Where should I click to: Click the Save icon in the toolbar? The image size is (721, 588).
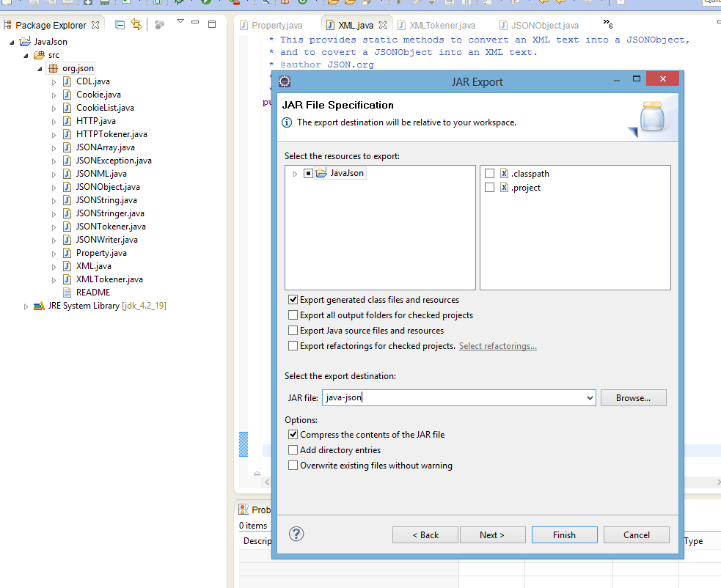pos(32,4)
